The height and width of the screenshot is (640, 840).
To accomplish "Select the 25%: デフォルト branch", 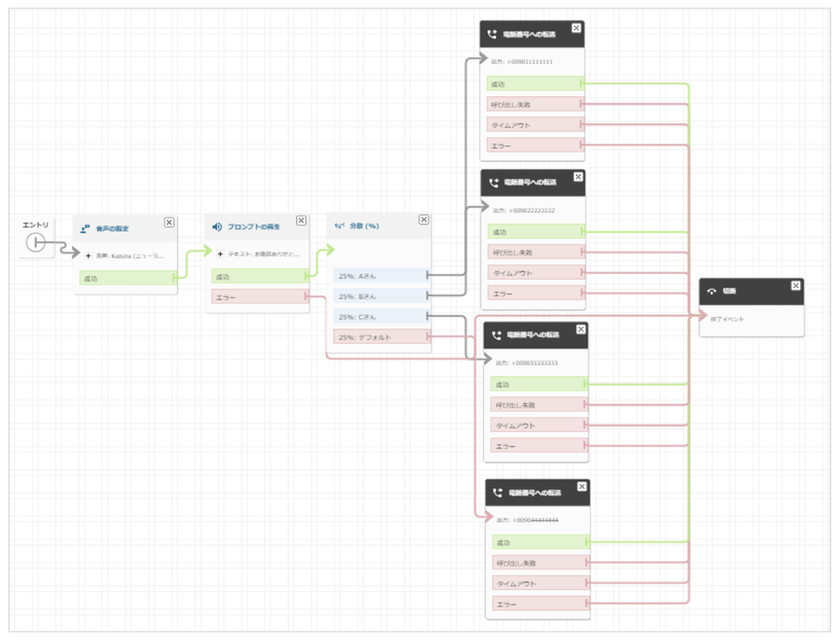I will coord(382,337).
